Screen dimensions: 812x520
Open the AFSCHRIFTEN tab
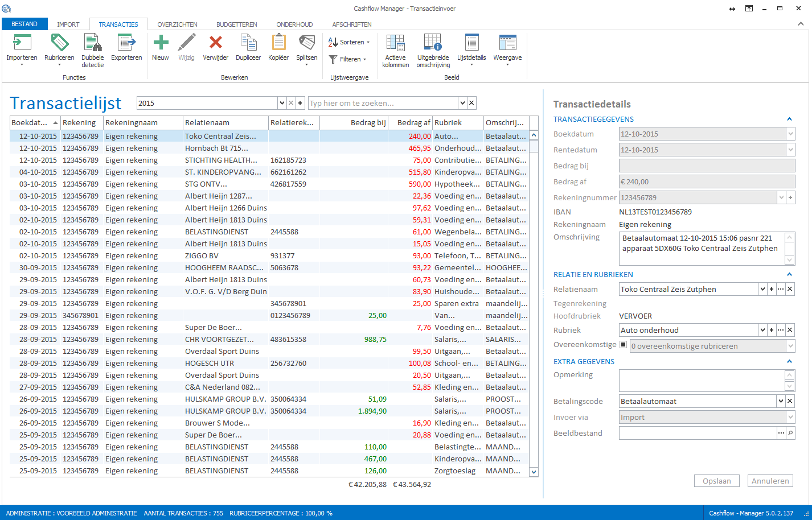(352, 24)
